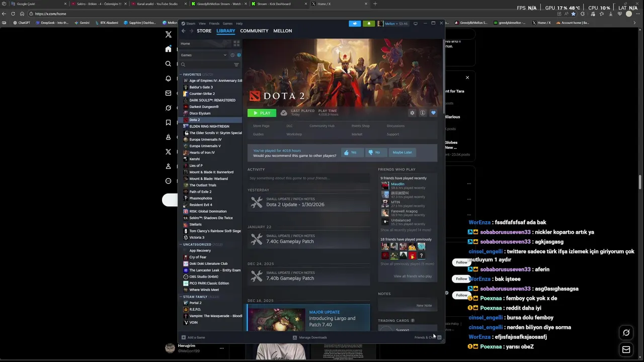Toggle show ready-to-play games filter
Screen dimensions: 644x362
tap(239, 55)
